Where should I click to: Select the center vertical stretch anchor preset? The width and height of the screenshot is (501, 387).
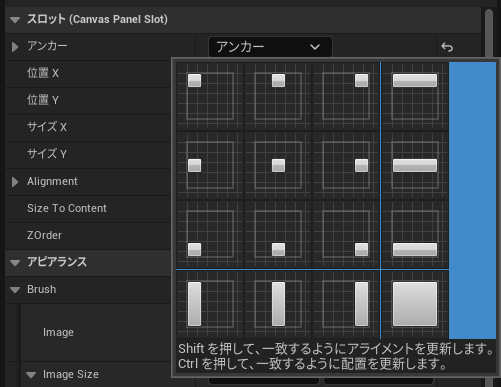point(278,304)
